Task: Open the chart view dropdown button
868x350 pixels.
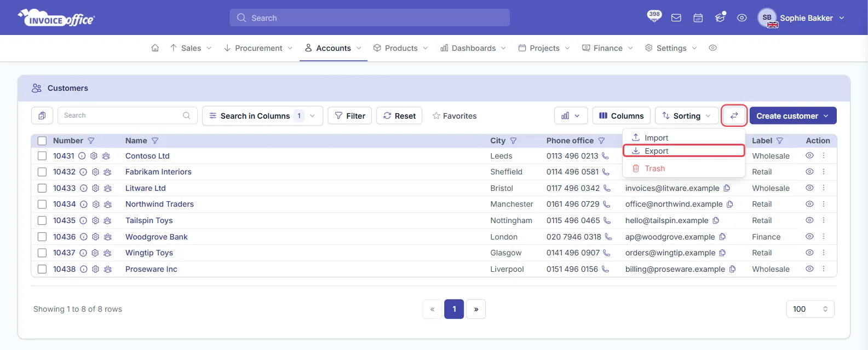Action: point(571,115)
